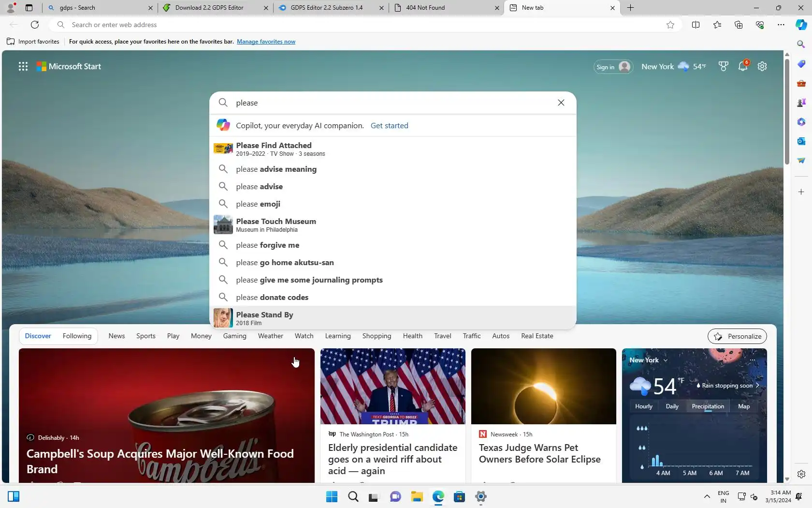This screenshot has width=812, height=508.
Task: Switch to the 404 Not Found tab
Action: click(447, 8)
